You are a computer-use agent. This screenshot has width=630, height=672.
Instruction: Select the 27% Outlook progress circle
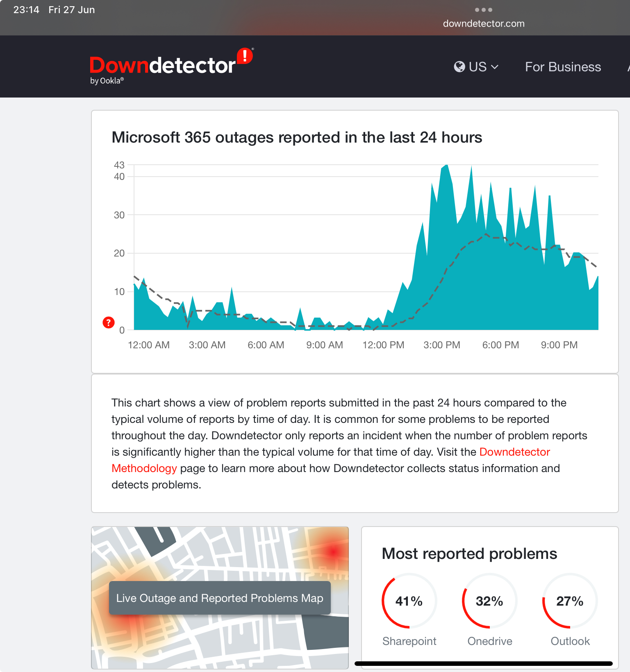(570, 601)
